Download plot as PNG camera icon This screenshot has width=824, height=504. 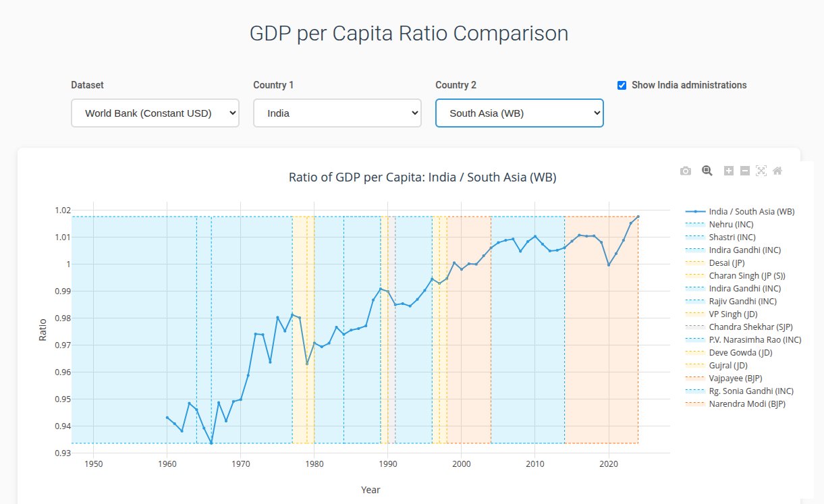click(x=686, y=171)
